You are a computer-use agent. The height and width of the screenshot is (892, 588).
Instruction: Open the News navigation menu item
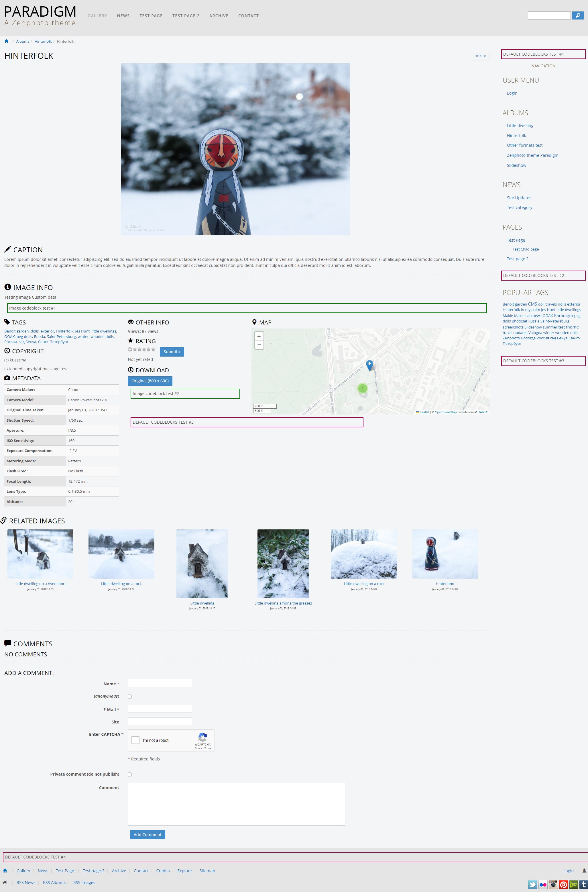pyautogui.click(x=123, y=16)
